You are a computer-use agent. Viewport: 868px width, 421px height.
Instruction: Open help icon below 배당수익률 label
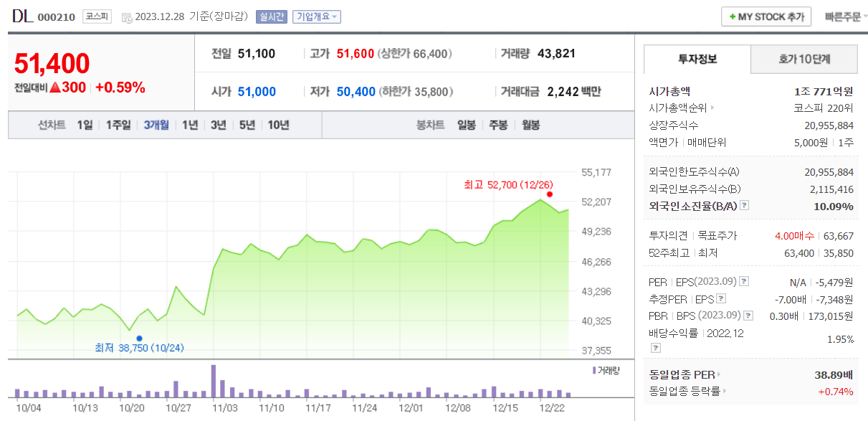pyautogui.click(x=654, y=347)
